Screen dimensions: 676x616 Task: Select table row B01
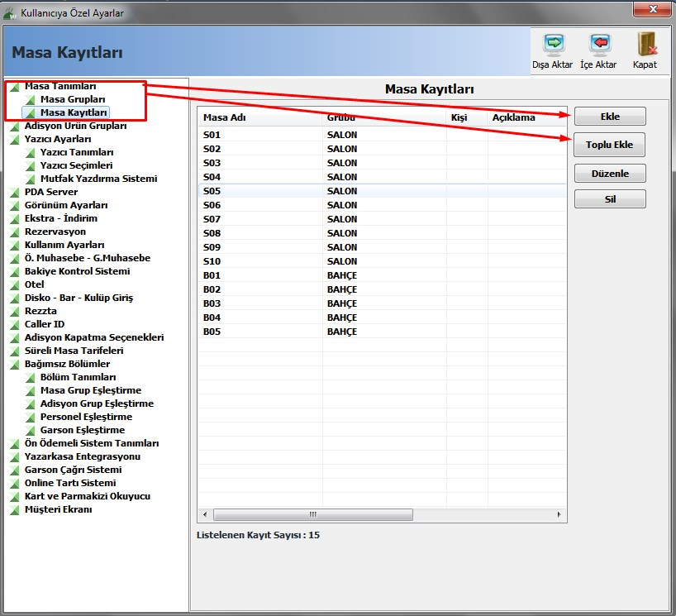coord(383,275)
